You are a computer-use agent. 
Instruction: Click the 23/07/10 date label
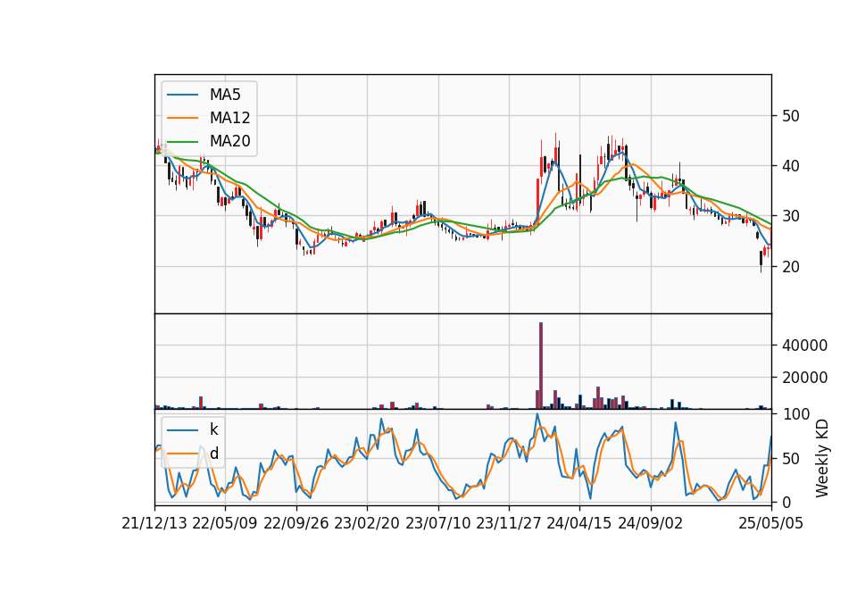coord(437,524)
